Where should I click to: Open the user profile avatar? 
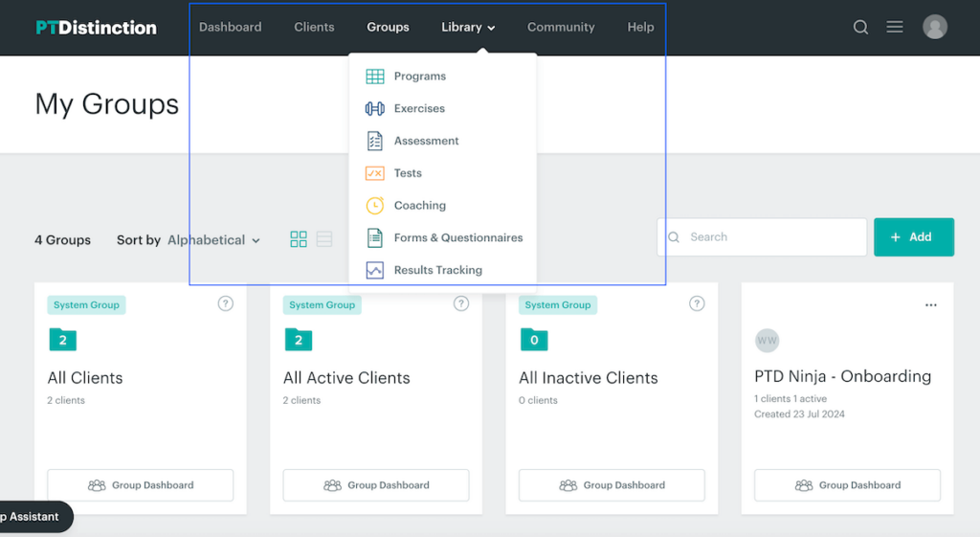[x=934, y=27]
